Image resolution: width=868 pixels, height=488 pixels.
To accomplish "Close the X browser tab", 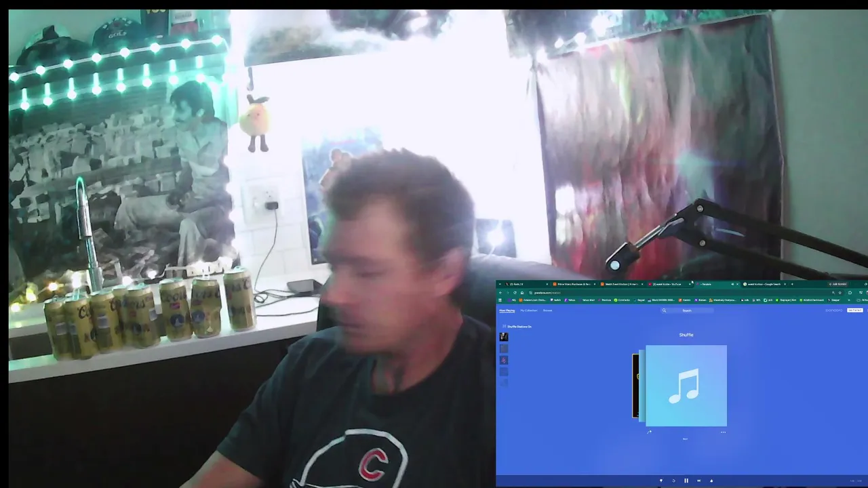I will [x=546, y=284].
